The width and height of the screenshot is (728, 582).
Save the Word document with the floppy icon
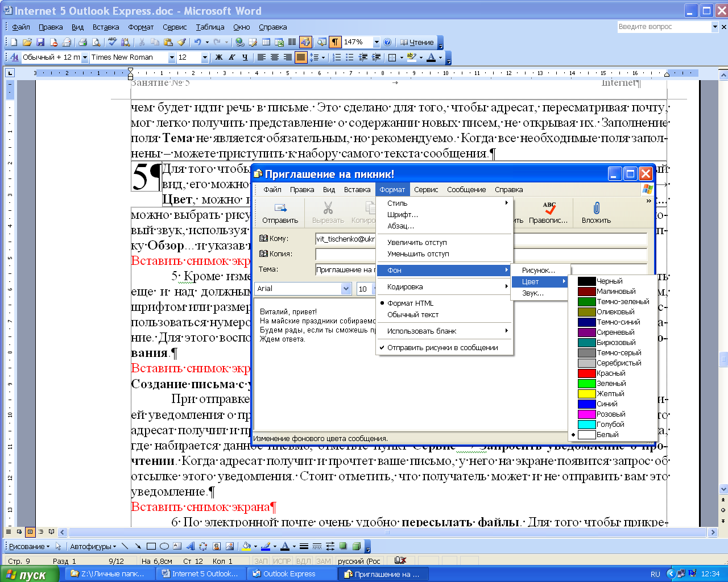pos(40,42)
